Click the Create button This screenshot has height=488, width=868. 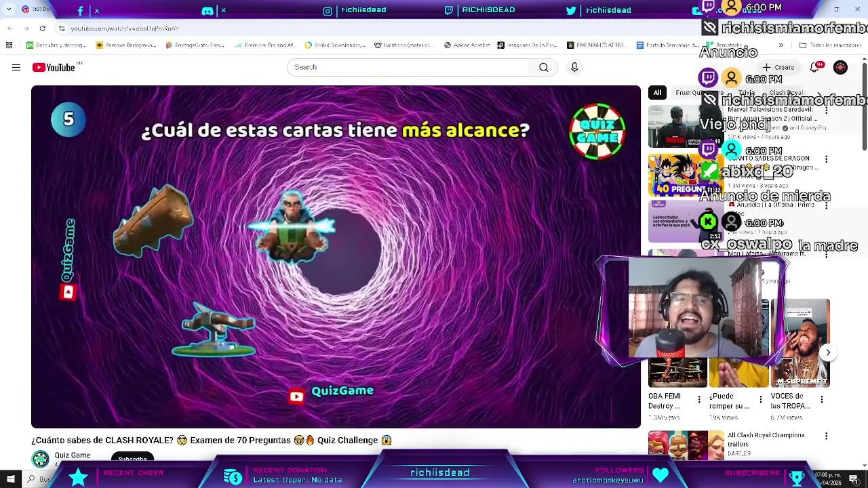778,67
